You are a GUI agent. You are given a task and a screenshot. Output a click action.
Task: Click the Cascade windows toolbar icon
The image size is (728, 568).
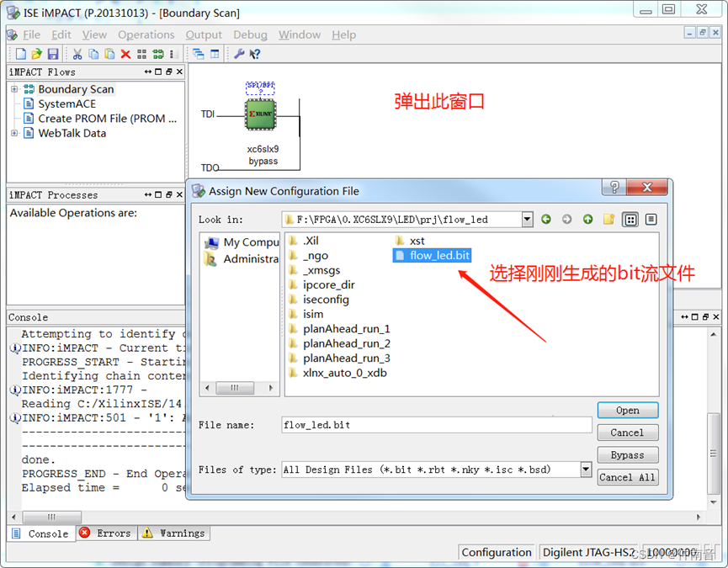[x=199, y=54]
